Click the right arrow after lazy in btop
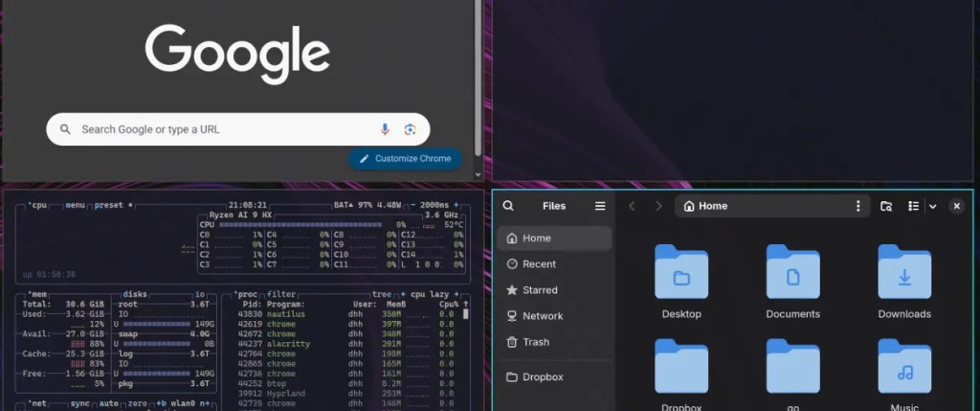This screenshot has height=411, width=980. (x=457, y=294)
